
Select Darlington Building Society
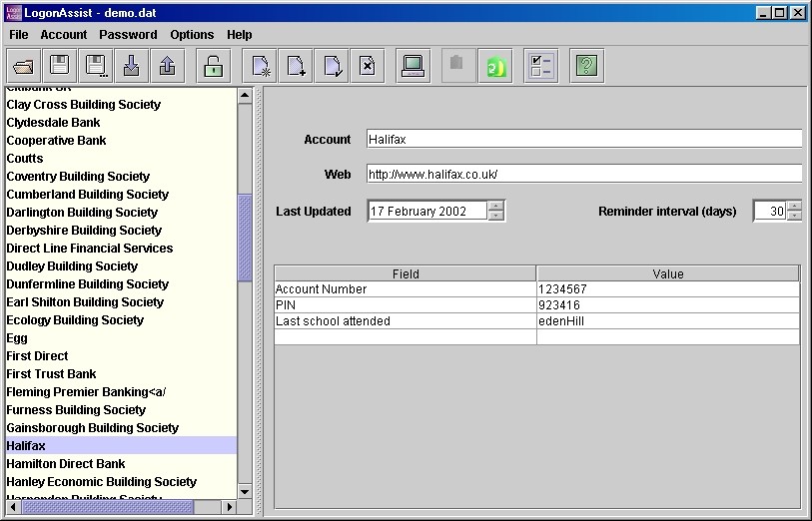pos(121,213)
